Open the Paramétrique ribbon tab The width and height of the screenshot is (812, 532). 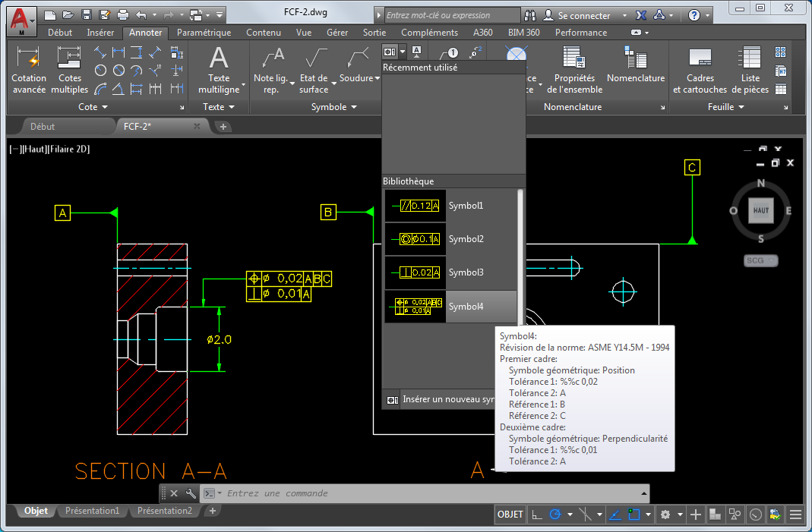tap(204, 32)
